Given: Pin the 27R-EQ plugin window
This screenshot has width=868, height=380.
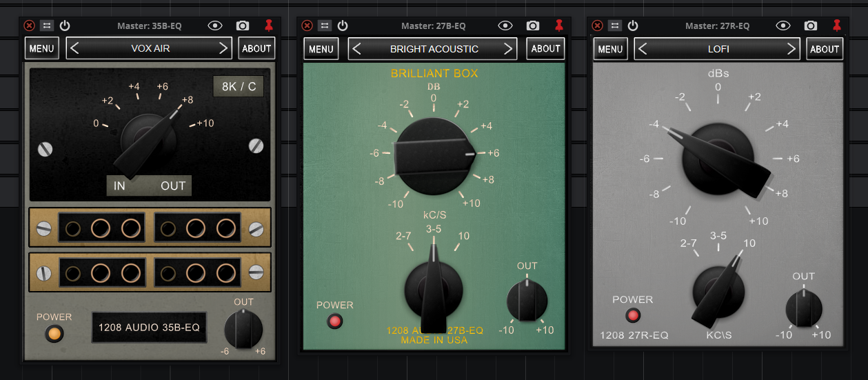Looking at the screenshot, I should [x=836, y=26].
